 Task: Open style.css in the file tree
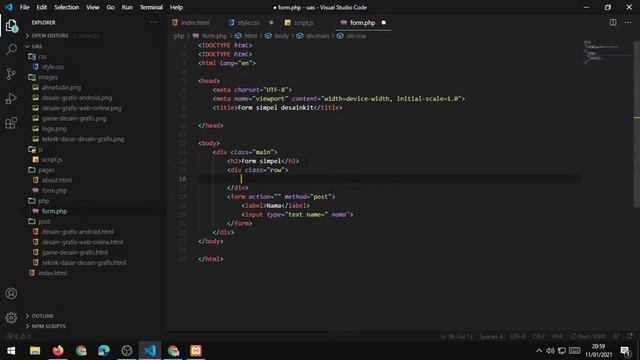click(x=53, y=67)
